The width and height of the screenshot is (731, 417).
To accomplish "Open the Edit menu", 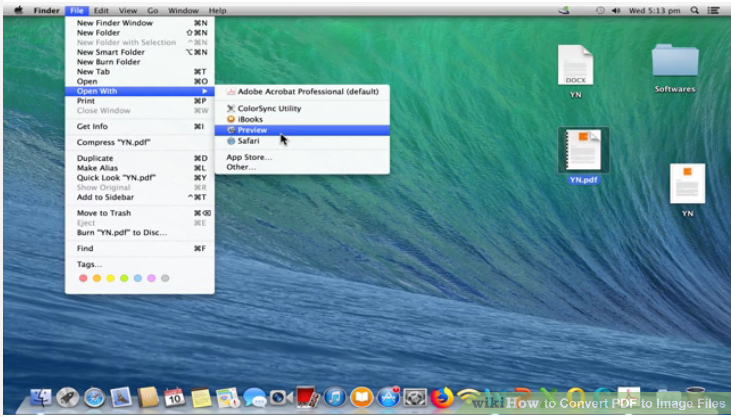I will pos(101,10).
